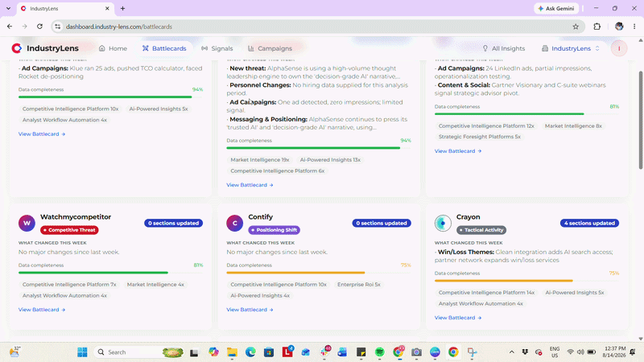The image size is (644, 362).
Task: Open File Explorer from the taskbar
Action: pos(232,352)
